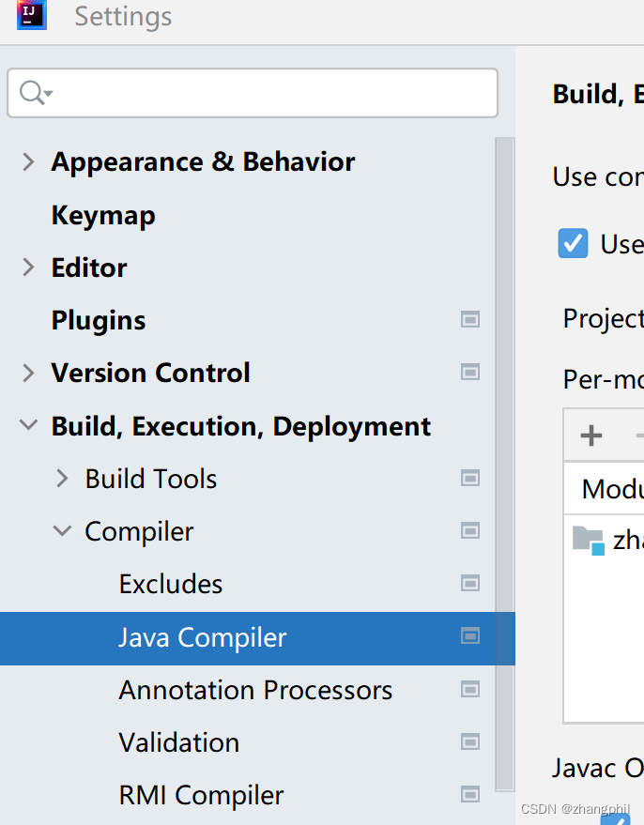The height and width of the screenshot is (825, 644).
Task: Toggle the checked Use checkbox
Action: click(573, 243)
